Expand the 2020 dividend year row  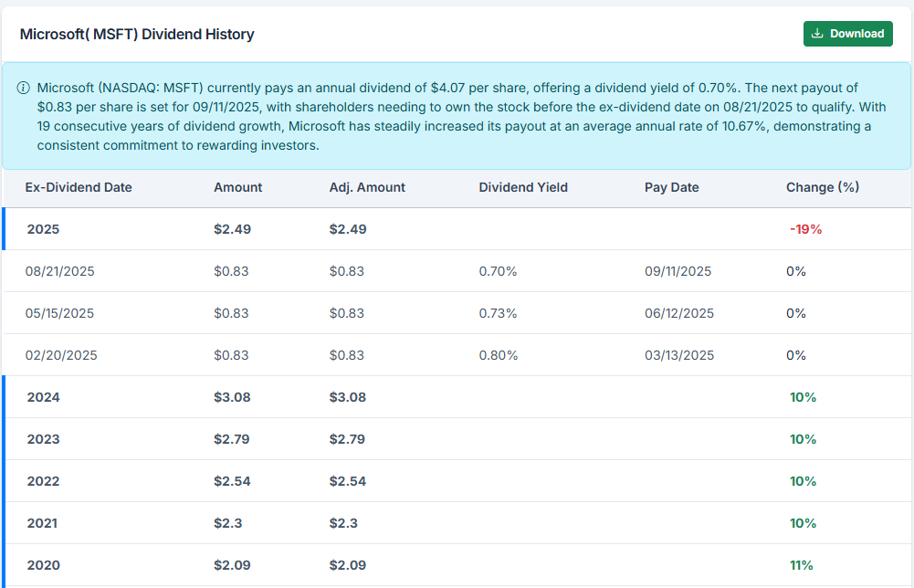(457, 564)
